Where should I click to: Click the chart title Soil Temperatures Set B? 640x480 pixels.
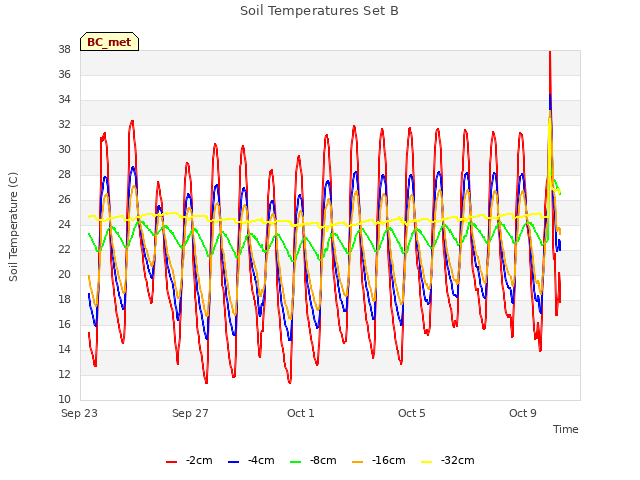coord(319,11)
